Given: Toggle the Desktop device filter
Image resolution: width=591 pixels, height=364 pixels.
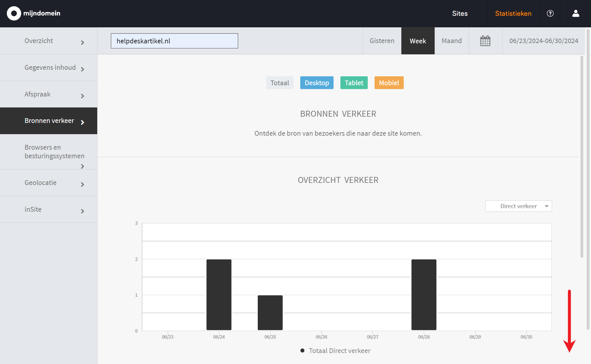Looking at the screenshot, I should click(x=317, y=83).
